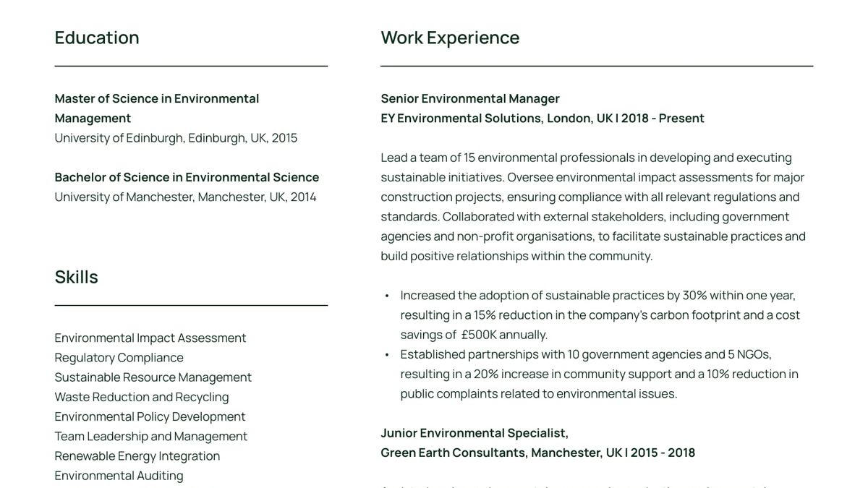Click the paragraph starting 'Lead a team of 15'

pos(593,206)
